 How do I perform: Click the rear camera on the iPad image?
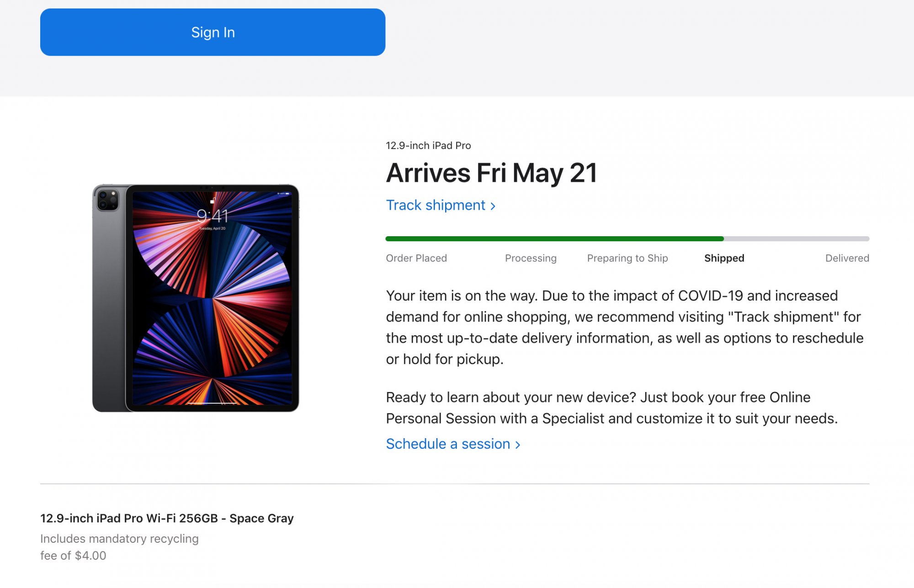click(x=108, y=200)
